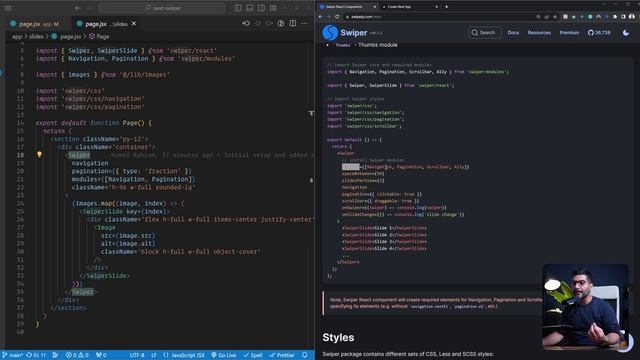Click the Swiper logo
Image resolution: width=640 pixels, height=360 pixels.
click(344, 33)
